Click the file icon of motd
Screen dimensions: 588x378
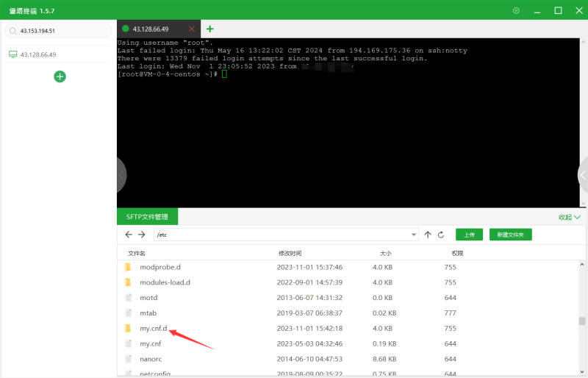128,298
